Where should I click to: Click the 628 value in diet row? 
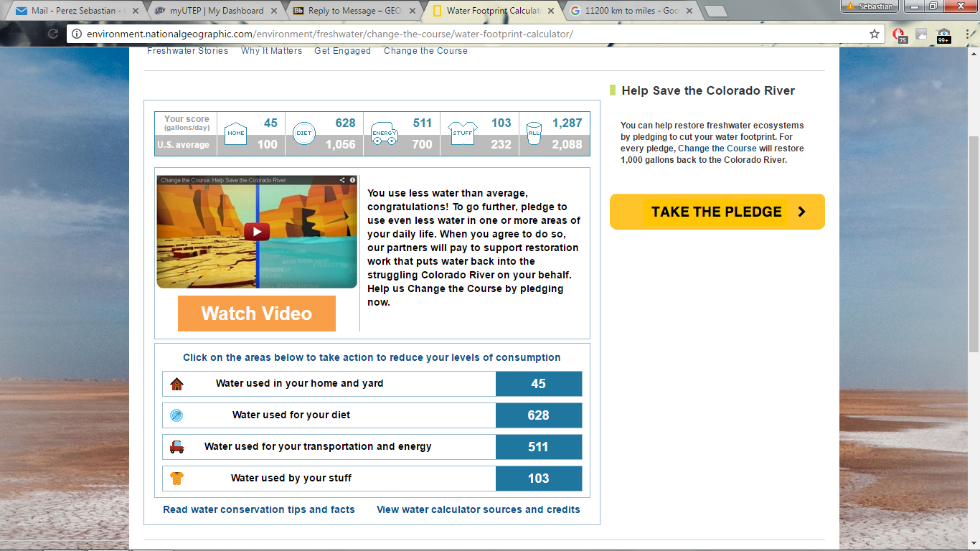coord(539,415)
